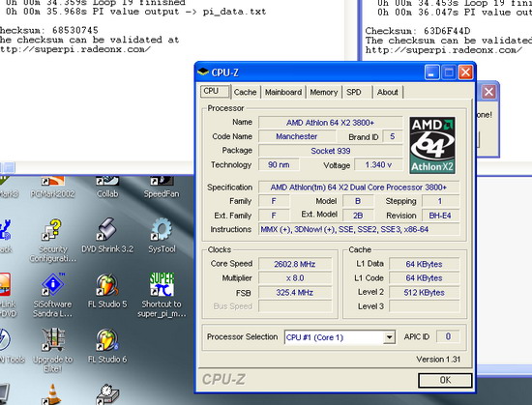Click the superpi.radeonx.com URL in left window
The width and height of the screenshot is (532, 405).
click(x=75, y=49)
